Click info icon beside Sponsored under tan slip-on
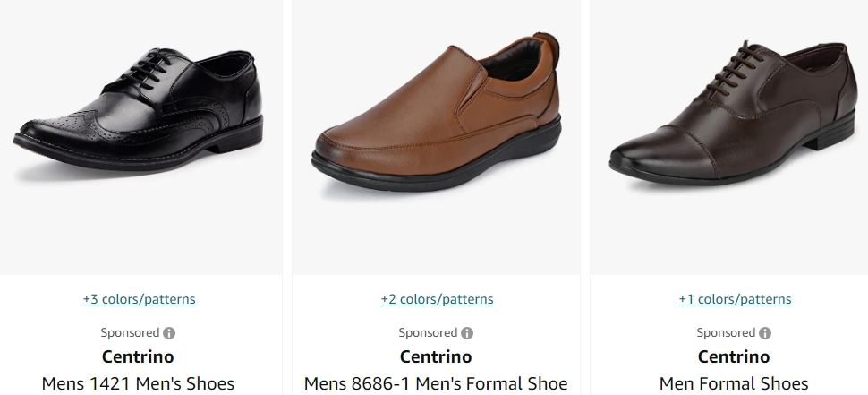This screenshot has width=868, height=395. point(467,333)
